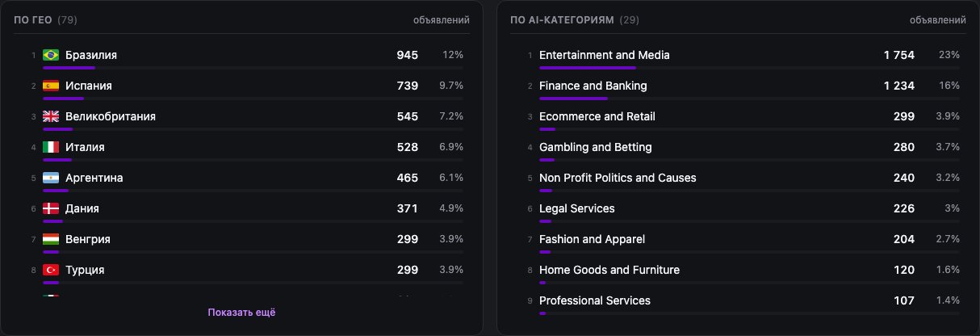Click the Brazil flag icon
This screenshot has height=336, width=980.
click(51, 55)
